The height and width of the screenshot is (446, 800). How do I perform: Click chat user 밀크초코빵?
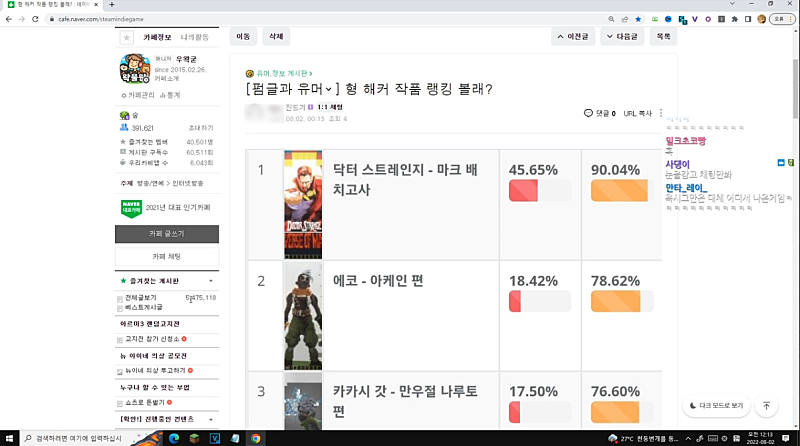(x=686, y=141)
